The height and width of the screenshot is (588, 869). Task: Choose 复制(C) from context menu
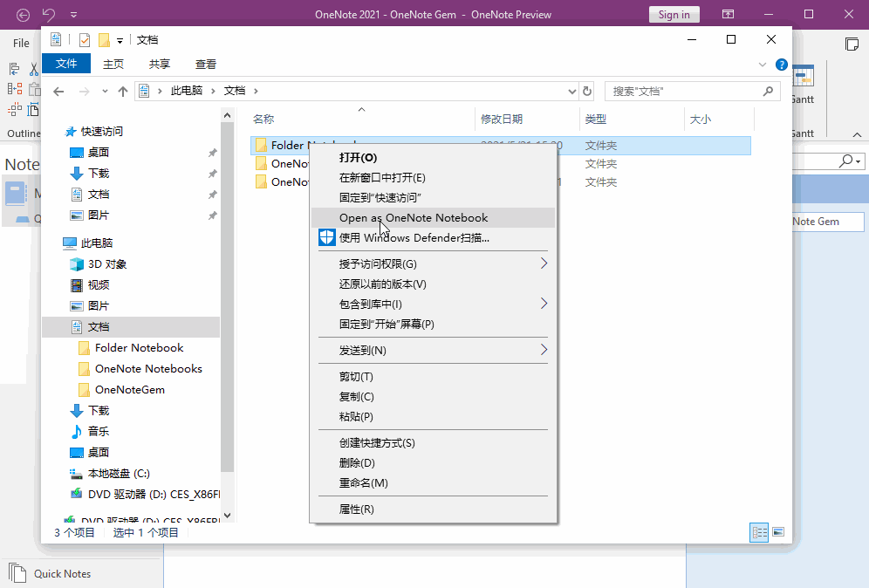(x=434, y=396)
